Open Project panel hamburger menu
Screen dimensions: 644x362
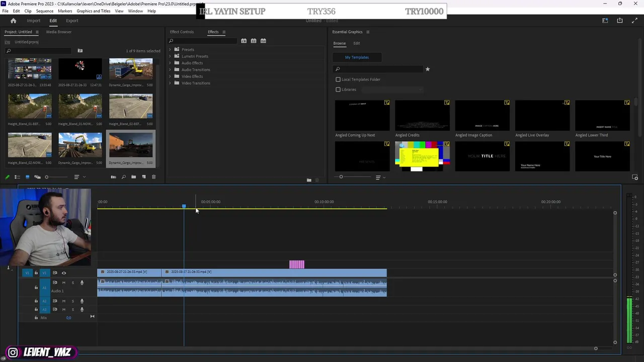[x=37, y=32]
